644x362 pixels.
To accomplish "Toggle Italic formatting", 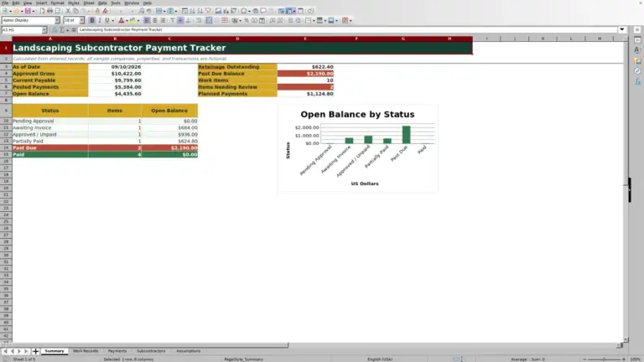I will 100,20.
